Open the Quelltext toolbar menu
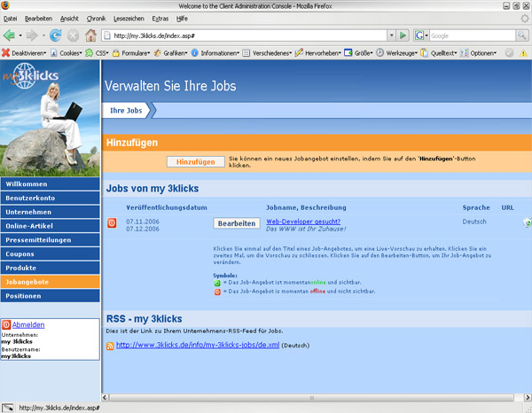Viewport: 532px width, 413px height. coord(439,53)
